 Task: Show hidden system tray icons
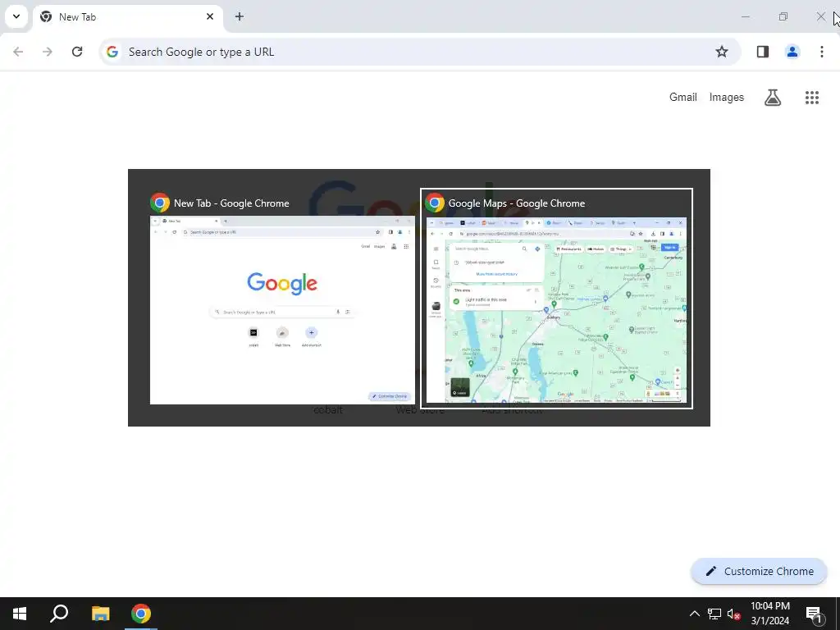694,614
